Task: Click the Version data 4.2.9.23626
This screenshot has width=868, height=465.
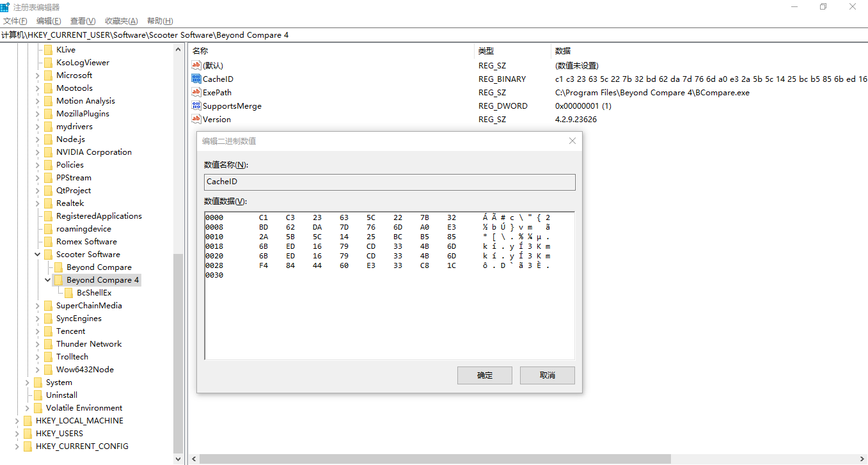Action: [x=576, y=119]
